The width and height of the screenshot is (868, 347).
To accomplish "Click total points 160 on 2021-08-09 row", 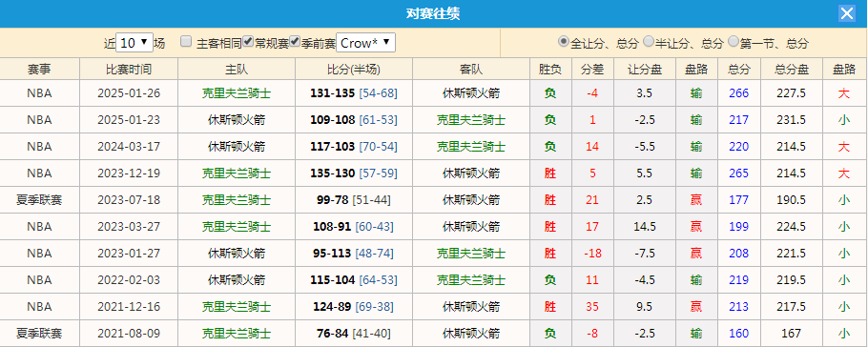I will coord(739,333).
